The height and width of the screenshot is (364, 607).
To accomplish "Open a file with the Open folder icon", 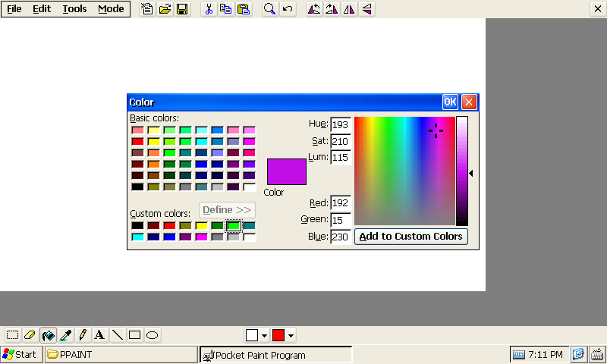I will click(165, 9).
